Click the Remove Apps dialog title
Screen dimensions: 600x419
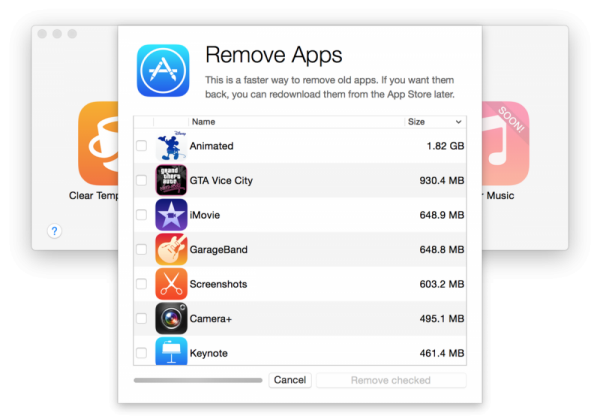coord(274,55)
